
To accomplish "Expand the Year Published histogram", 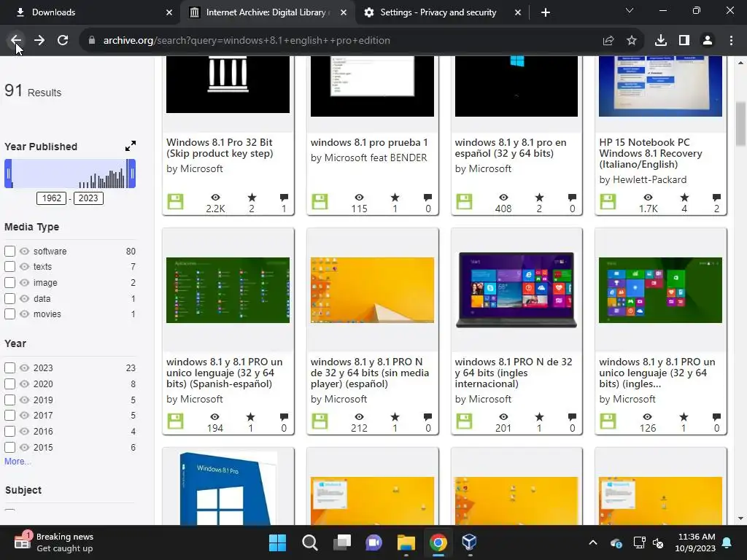I will pos(131,146).
